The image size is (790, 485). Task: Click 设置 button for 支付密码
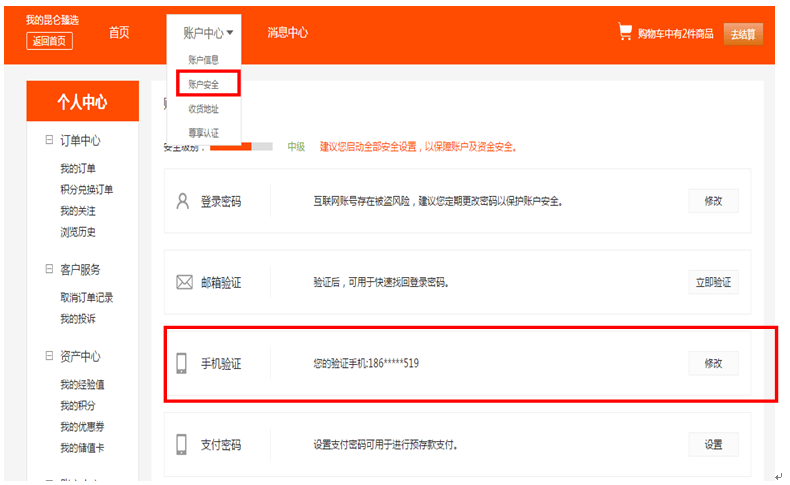click(x=713, y=444)
